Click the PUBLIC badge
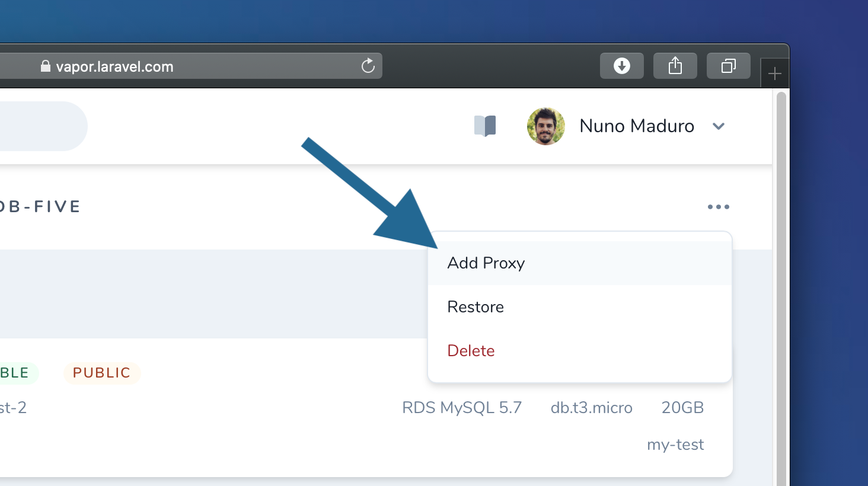This screenshot has height=486, width=868. pos(102,373)
